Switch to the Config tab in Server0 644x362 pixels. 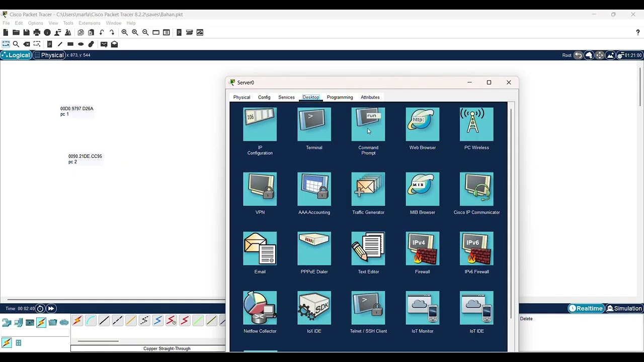click(x=264, y=97)
